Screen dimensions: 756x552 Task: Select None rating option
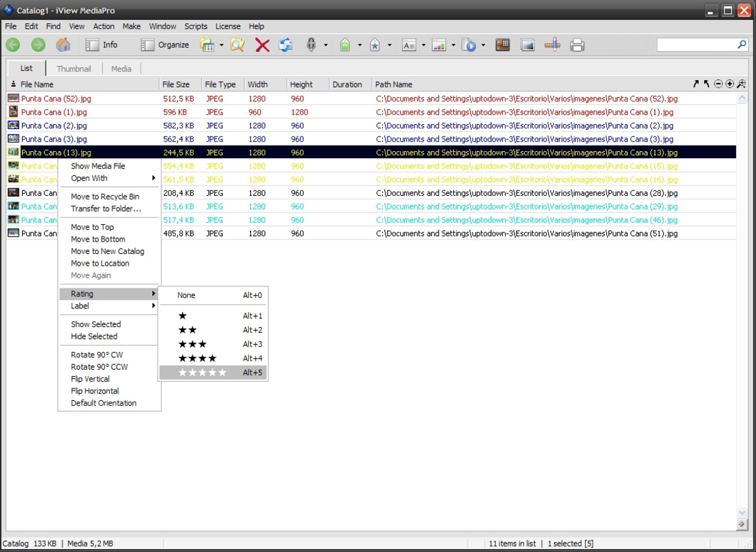point(213,295)
